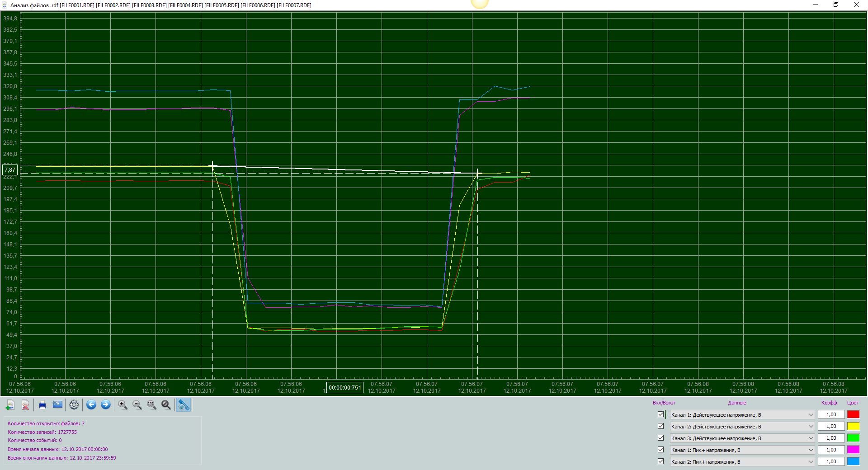Viewport: 868px width, 470px height.
Task: Click the Коэфф. column header
Action: point(830,403)
